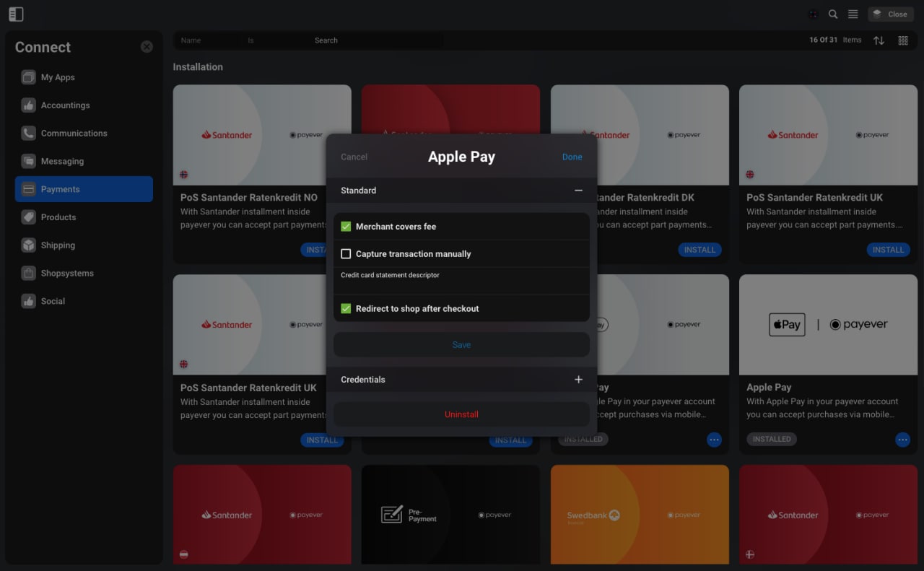Click the 'Apple Pay' card title

coord(769,388)
